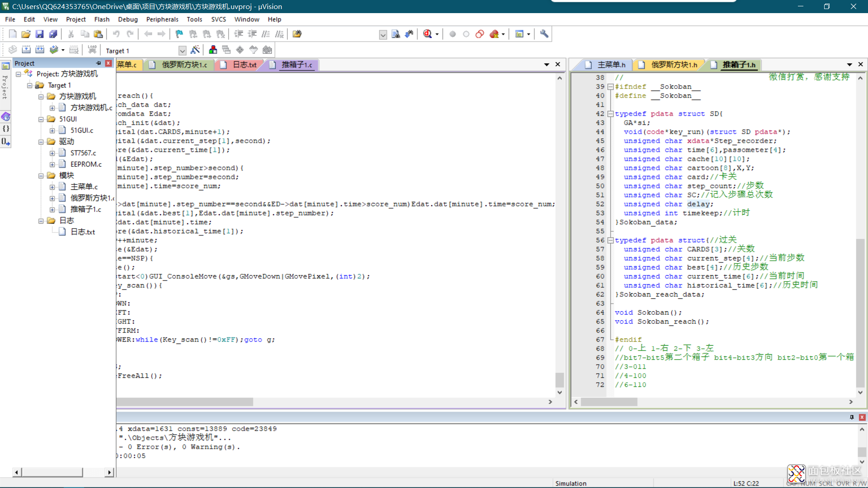Image resolution: width=868 pixels, height=488 pixels.
Task: Save the current file with the disk icon
Action: click(x=39, y=34)
